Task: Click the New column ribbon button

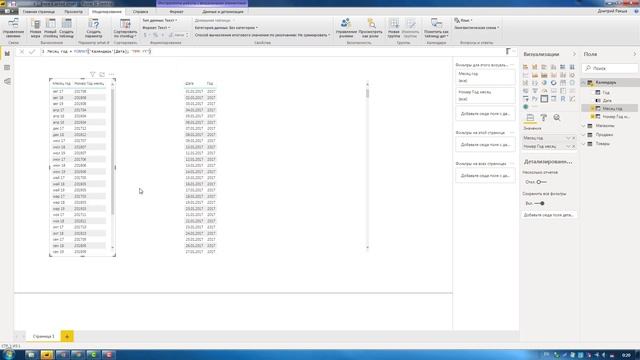Action: (x=51, y=28)
